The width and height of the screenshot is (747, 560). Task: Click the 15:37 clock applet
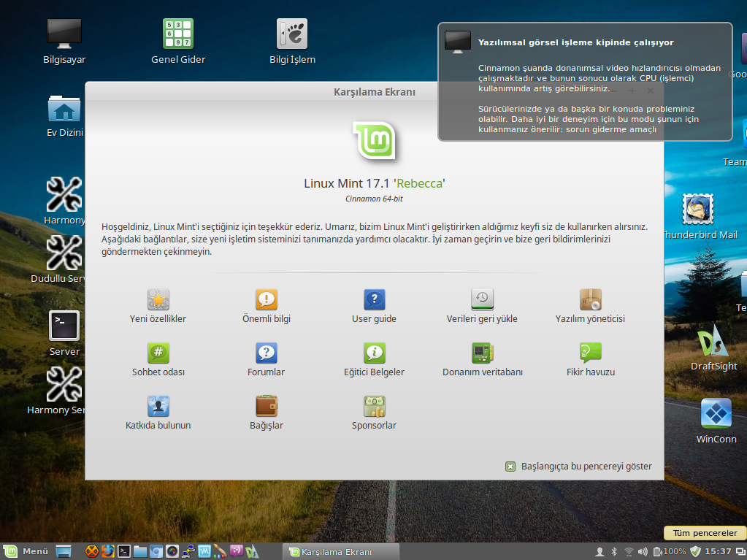(x=718, y=551)
